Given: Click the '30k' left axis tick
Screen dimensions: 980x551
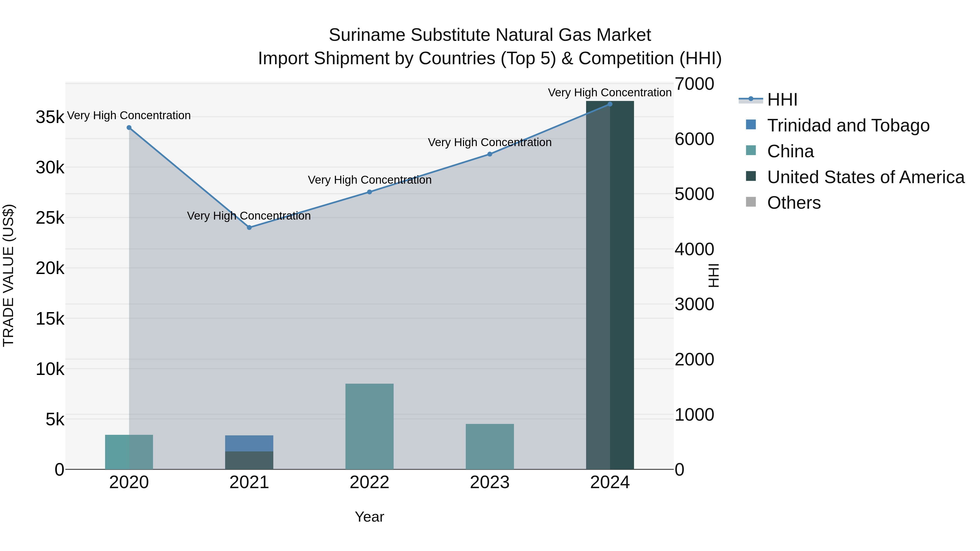Looking at the screenshot, I should [50, 167].
